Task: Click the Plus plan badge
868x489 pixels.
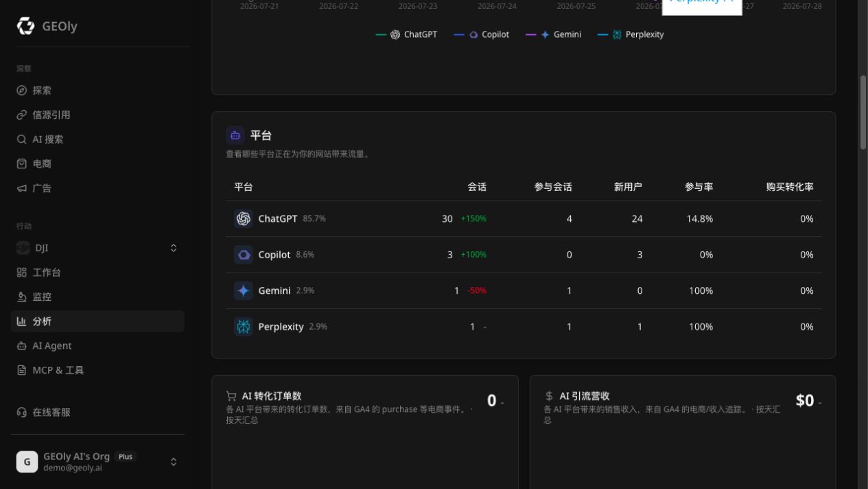Action: [x=126, y=456]
